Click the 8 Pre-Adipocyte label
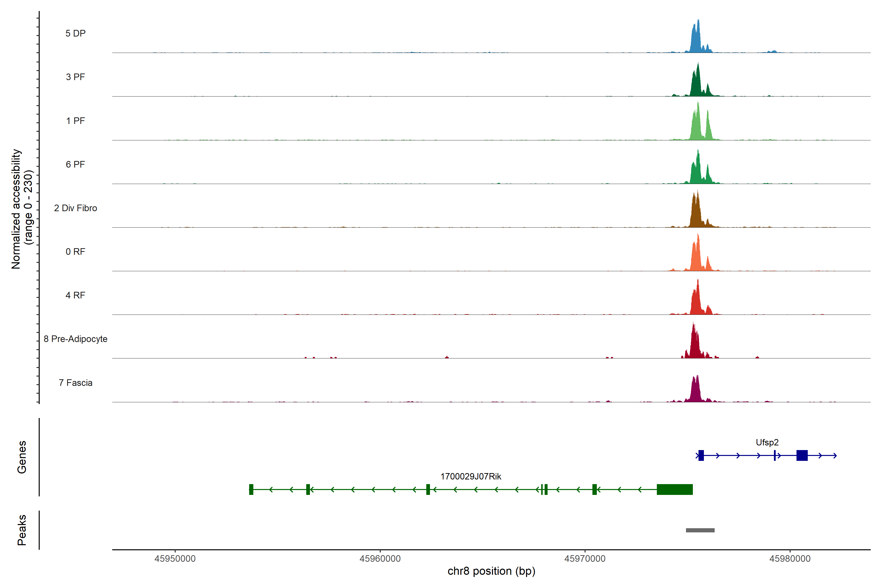Image resolution: width=882 pixels, height=588 pixels. pyautogui.click(x=75, y=339)
